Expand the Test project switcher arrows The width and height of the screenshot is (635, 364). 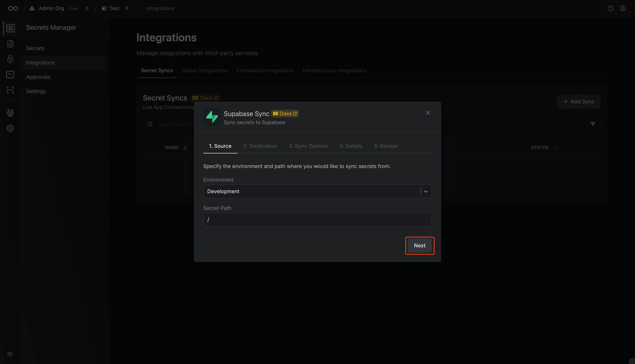click(x=127, y=8)
